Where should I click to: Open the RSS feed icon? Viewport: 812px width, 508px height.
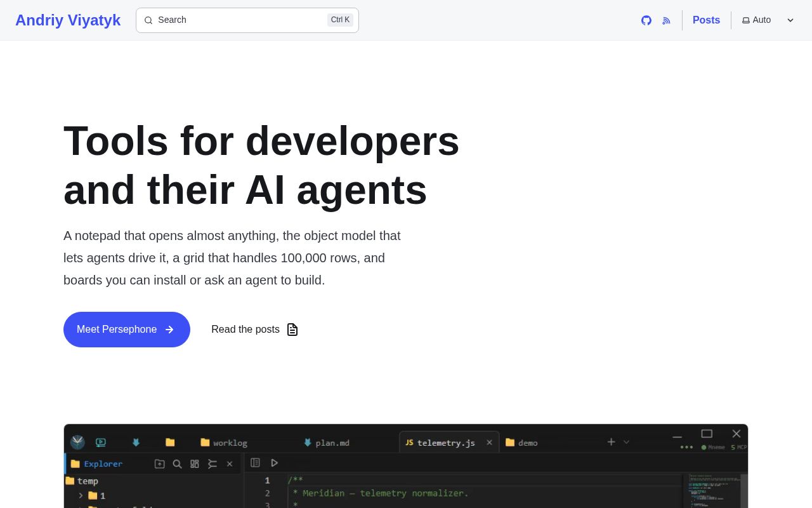coord(666,20)
